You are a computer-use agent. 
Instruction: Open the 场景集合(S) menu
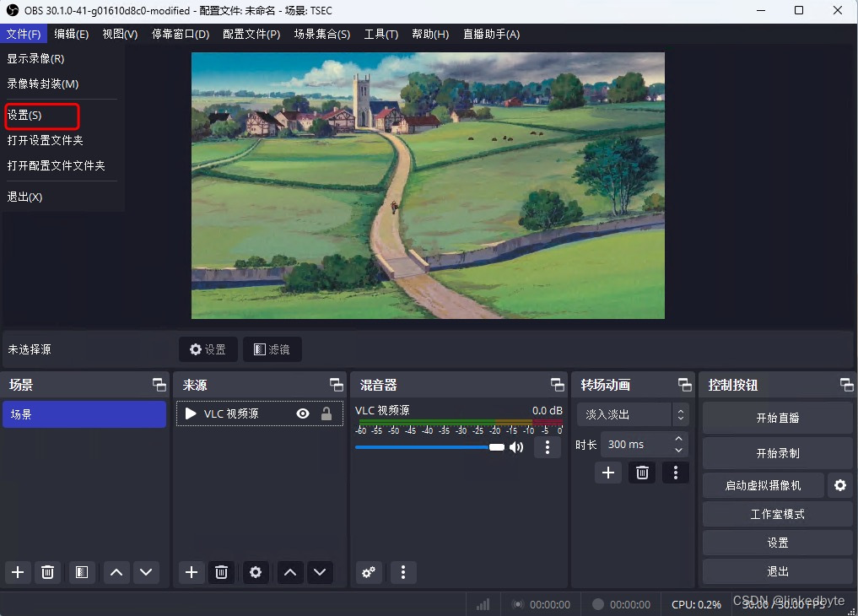(321, 34)
